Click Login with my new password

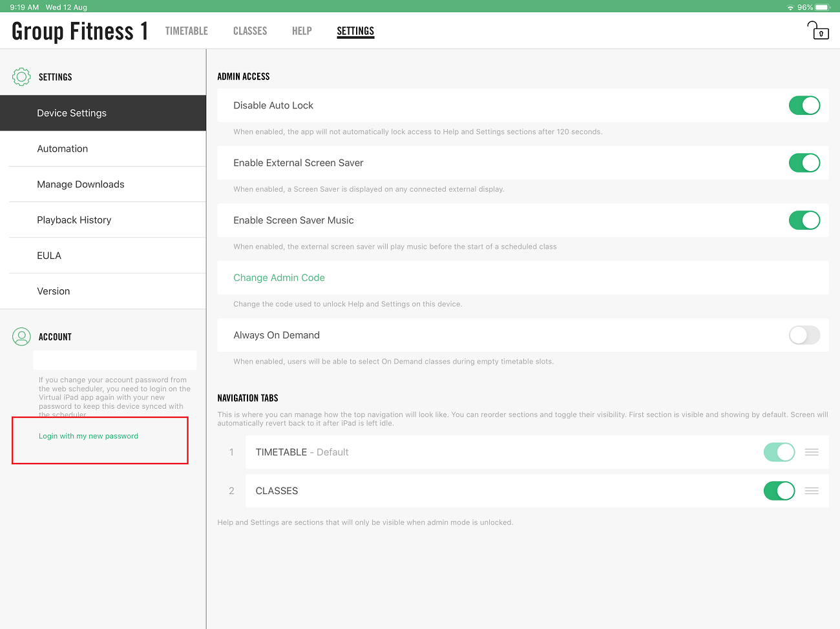click(x=89, y=436)
